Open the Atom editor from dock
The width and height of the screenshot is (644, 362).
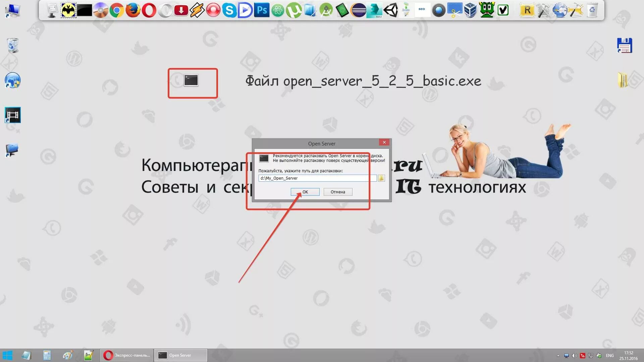click(278, 11)
